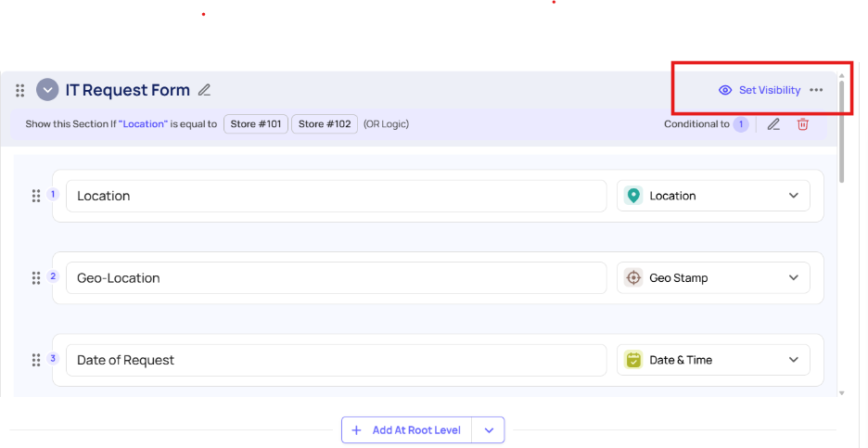Click the drag handle on Location field row

click(x=36, y=196)
